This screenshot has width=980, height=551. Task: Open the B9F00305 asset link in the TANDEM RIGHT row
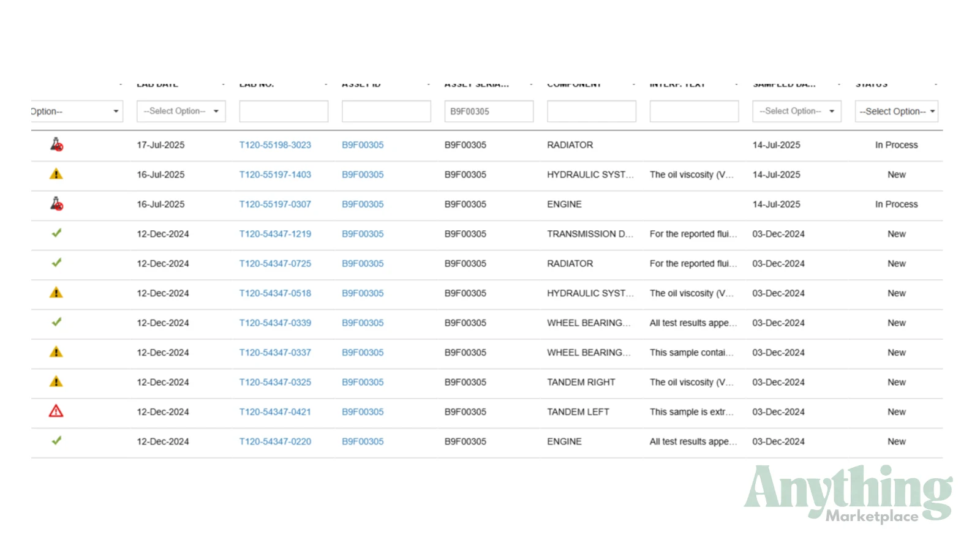[x=363, y=382]
